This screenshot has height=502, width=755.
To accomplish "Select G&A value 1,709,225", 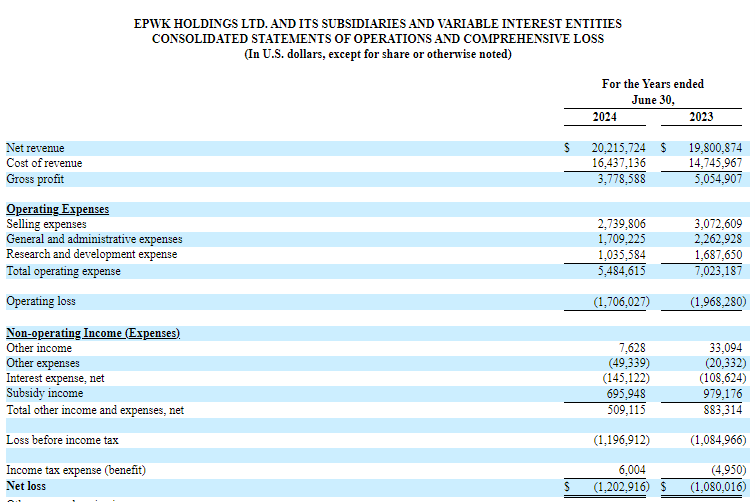I will pos(621,239).
